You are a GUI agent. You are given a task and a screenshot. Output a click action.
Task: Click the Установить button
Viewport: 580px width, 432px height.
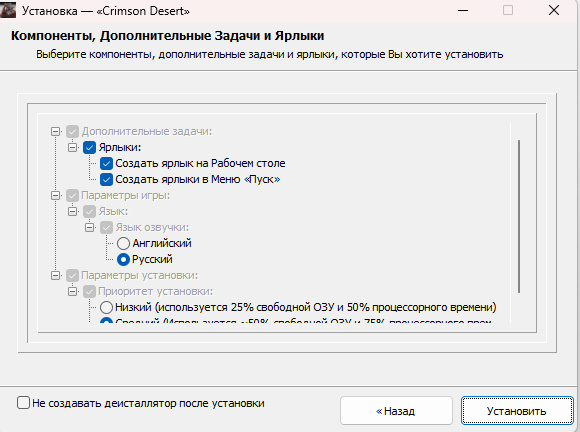click(517, 411)
